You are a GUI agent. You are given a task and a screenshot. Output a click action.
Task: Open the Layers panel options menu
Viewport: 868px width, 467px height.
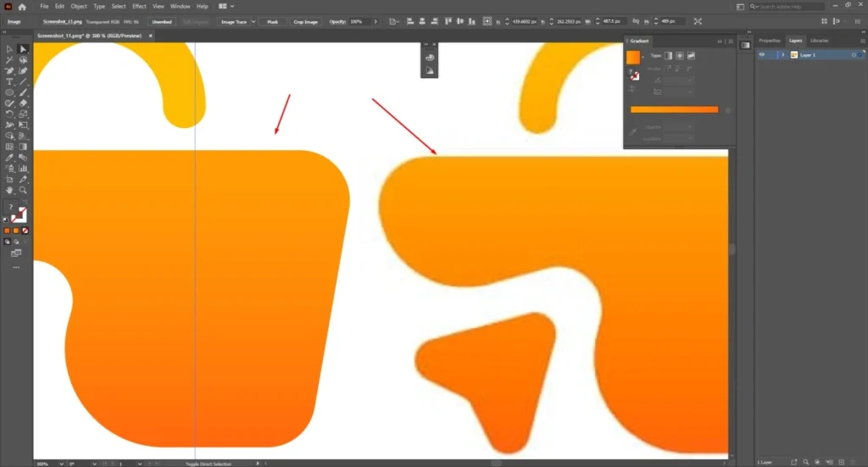[862, 41]
